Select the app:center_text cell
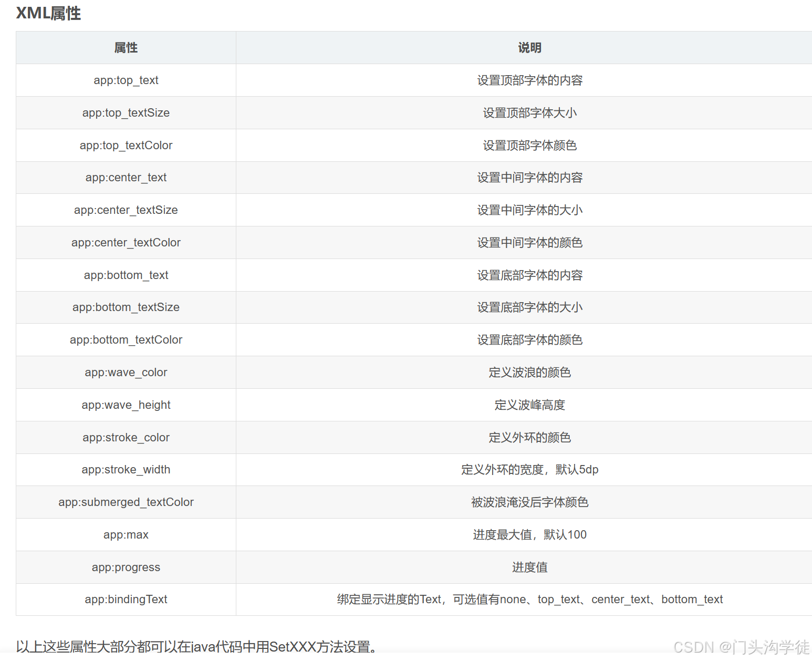The width and height of the screenshot is (812, 661). [126, 178]
